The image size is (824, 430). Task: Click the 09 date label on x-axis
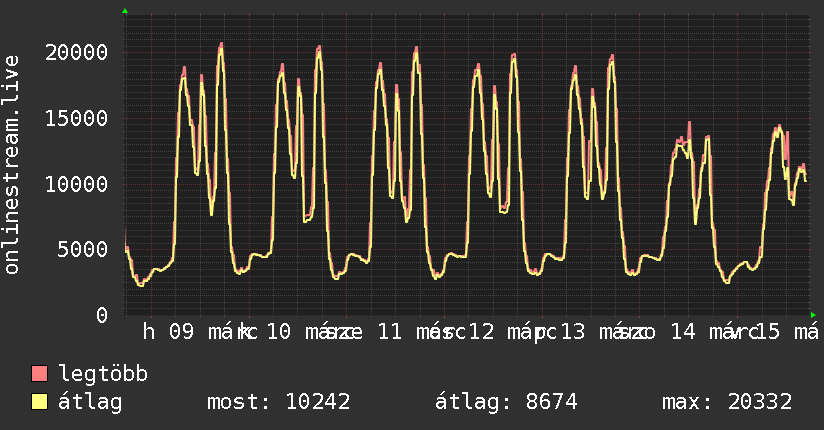pos(181,332)
